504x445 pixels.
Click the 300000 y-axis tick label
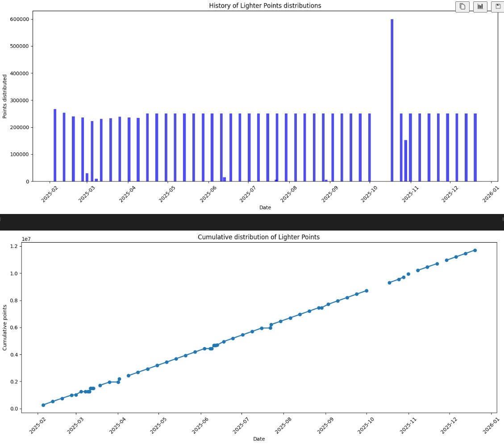pyautogui.click(x=19, y=101)
